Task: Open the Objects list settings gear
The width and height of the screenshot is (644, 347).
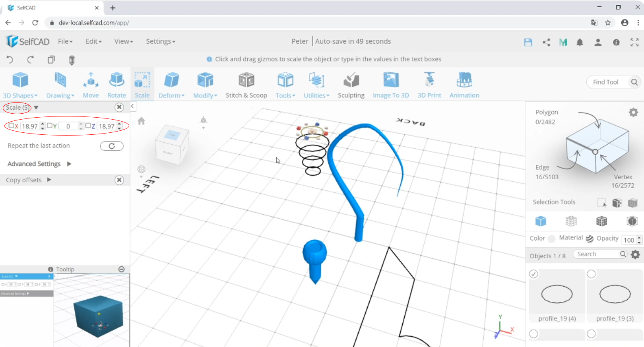Action: point(635,254)
